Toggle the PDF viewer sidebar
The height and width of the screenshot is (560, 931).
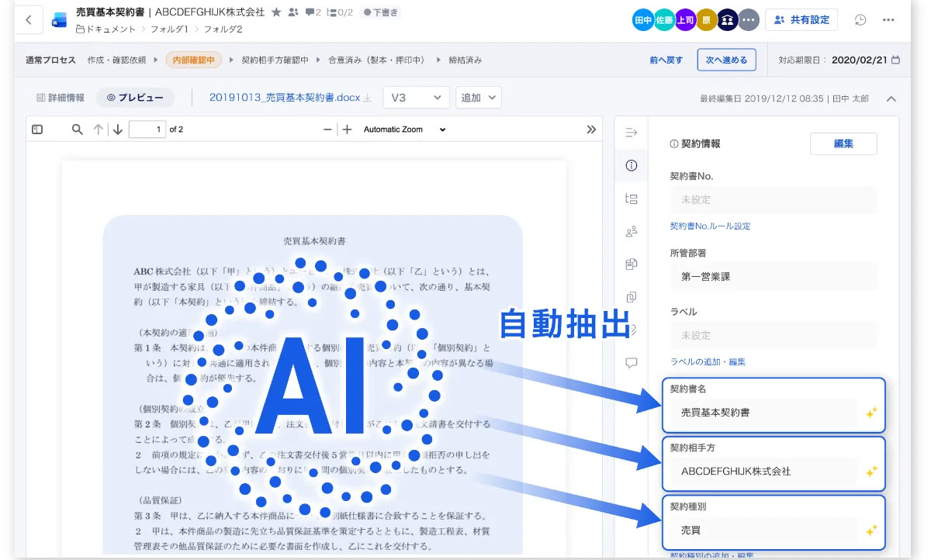(37, 130)
